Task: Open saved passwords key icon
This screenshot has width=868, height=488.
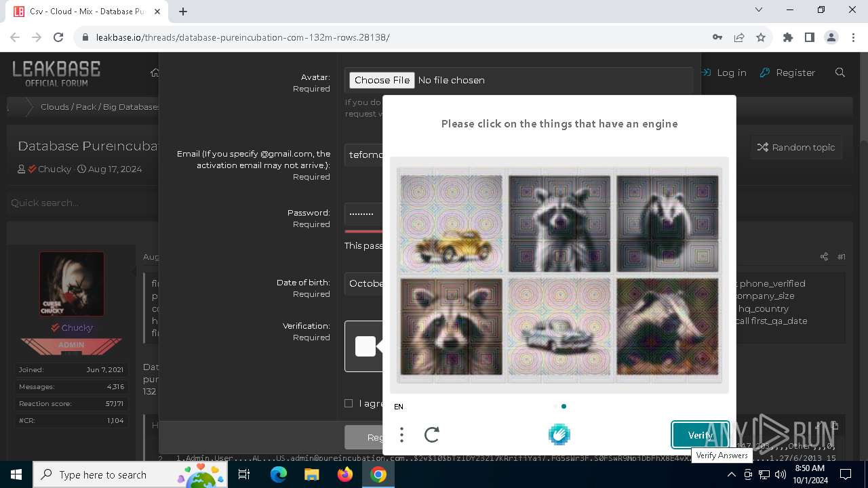Action: (717, 37)
